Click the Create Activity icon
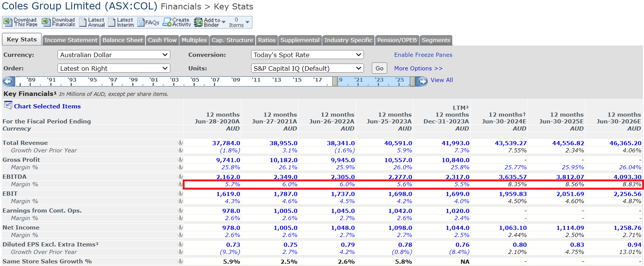This screenshot has width=644, height=266. (x=167, y=22)
